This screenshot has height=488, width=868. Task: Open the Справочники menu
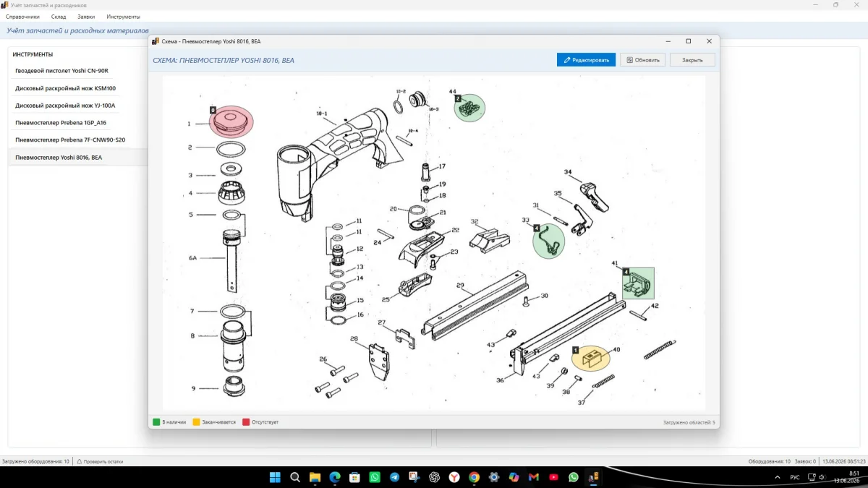[x=22, y=17]
